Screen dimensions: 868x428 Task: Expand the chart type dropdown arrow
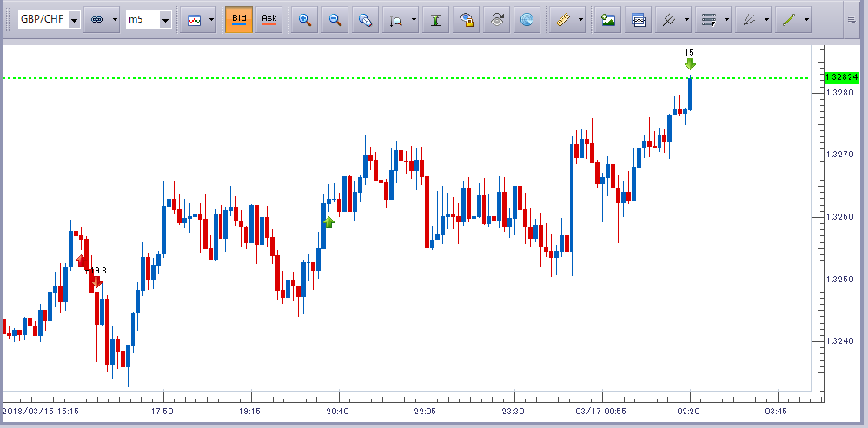[211, 20]
